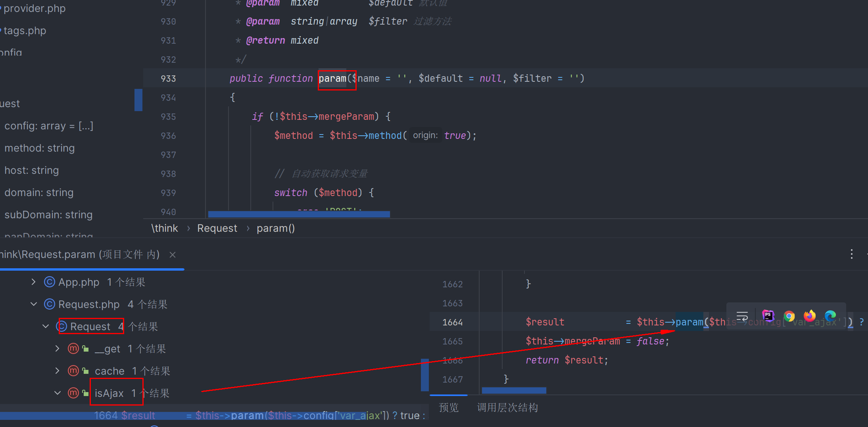The width and height of the screenshot is (868, 427).
Task: Click the preview pane horizontal scrollbar thumb
Action: click(x=514, y=390)
